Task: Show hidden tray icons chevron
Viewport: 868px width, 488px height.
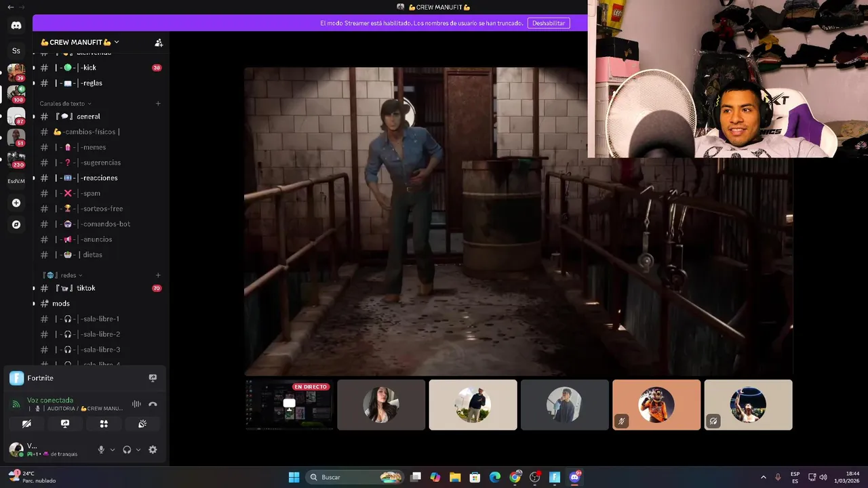Action: (763, 477)
